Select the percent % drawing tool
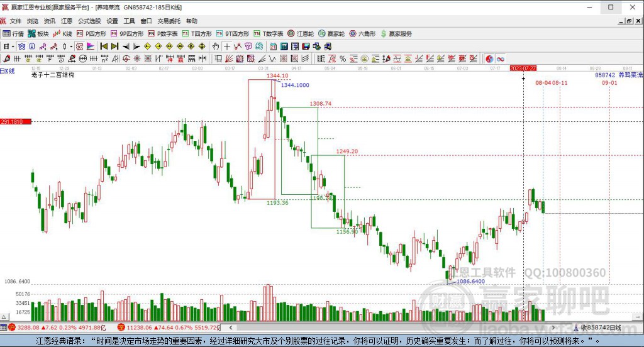This screenshot has height=347, width=644. (x=343, y=58)
